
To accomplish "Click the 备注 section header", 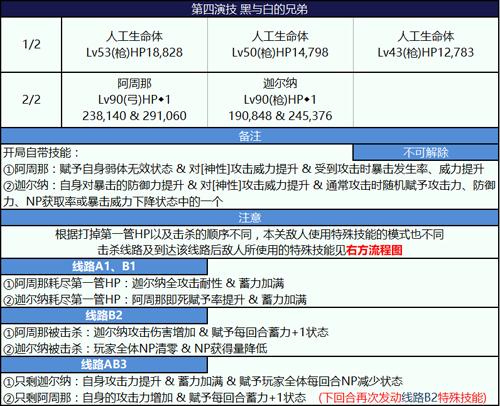I will (x=250, y=136).
